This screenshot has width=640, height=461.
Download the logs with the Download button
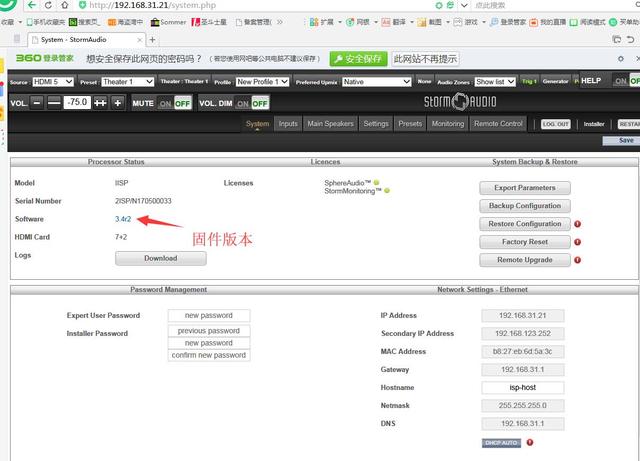click(x=161, y=258)
